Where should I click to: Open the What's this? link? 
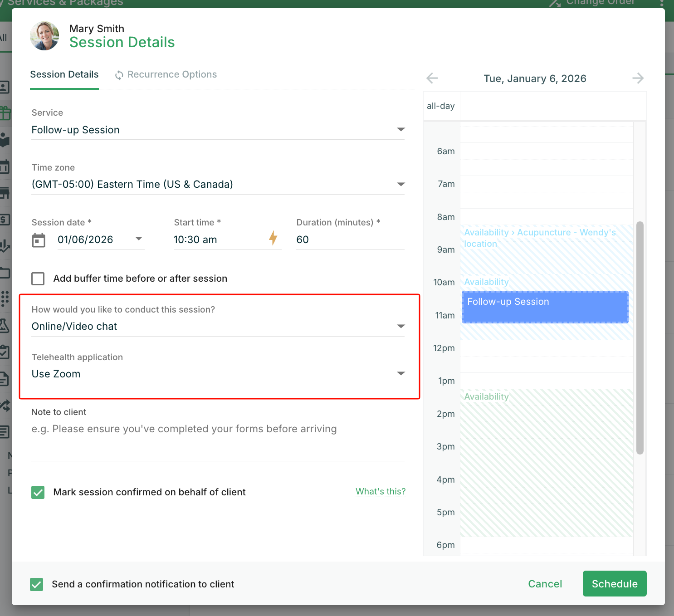tap(381, 491)
